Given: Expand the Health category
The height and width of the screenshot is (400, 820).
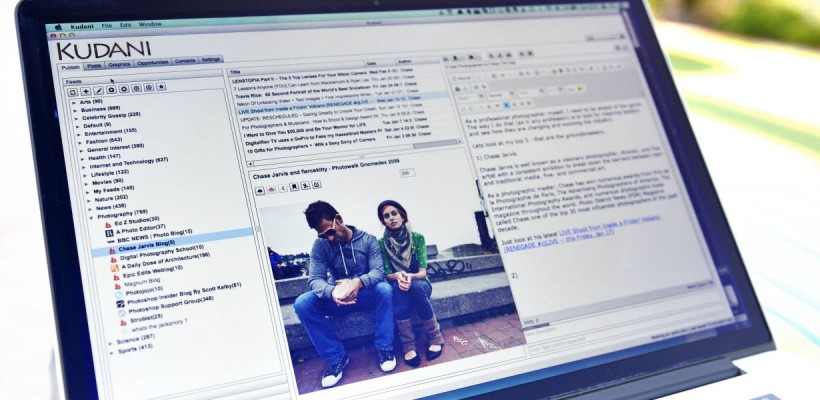Looking at the screenshot, I should tap(84, 158).
